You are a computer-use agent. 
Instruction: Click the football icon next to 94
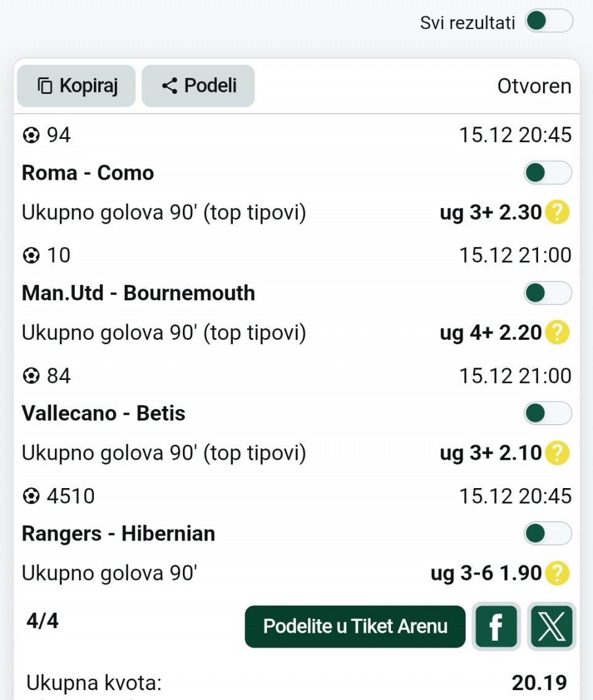[30, 135]
